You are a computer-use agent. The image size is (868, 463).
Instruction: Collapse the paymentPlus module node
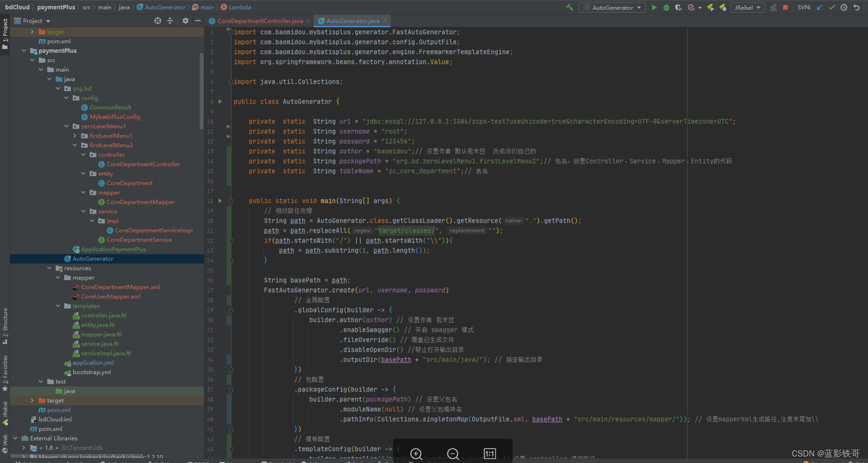(x=24, y=51)
